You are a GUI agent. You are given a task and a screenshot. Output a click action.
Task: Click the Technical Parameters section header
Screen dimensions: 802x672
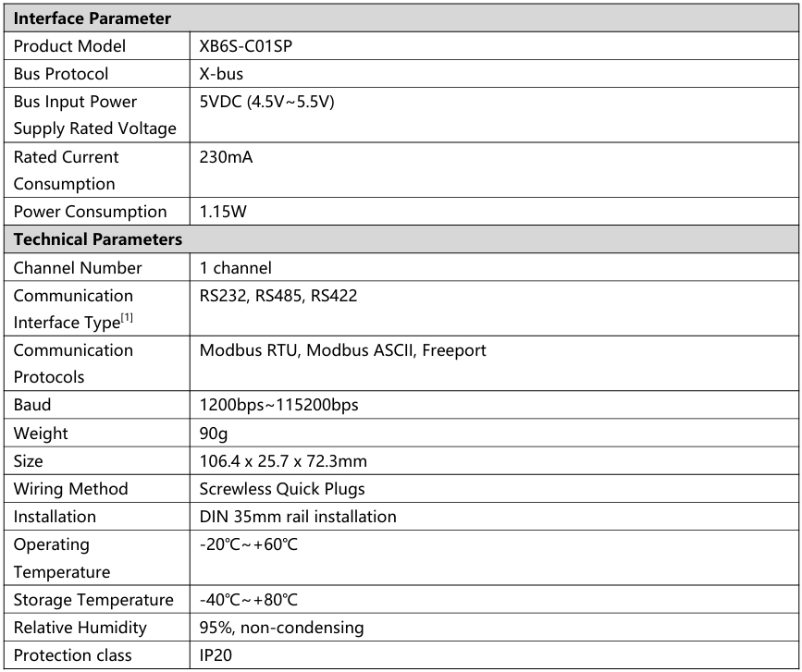point(401,239)
